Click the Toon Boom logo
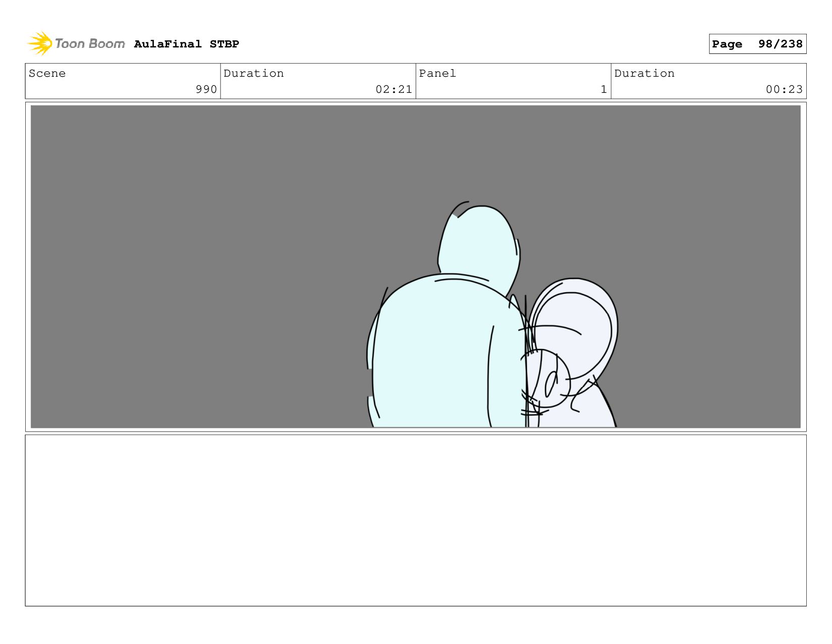This screenshot has width=832, height=644. tap(76, 43)
